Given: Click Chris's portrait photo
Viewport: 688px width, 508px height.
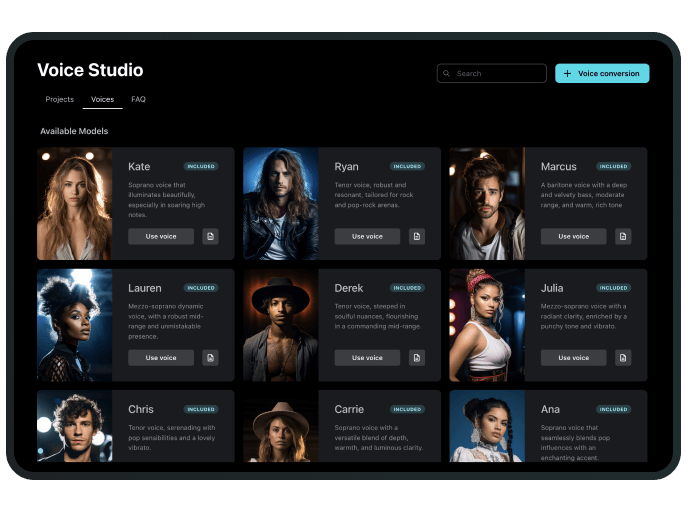Looking at the screenshot, I should pyautogui.click(x=75, y=426).
